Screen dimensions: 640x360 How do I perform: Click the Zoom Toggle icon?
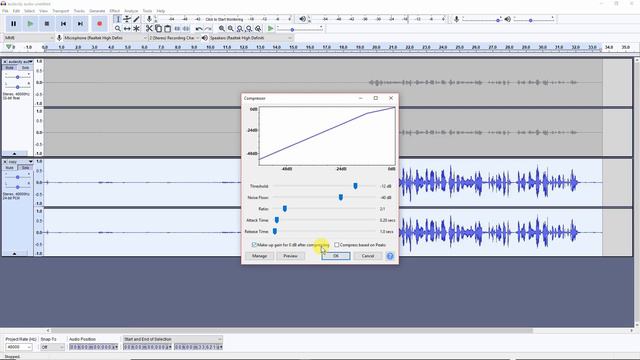(258, 29)
